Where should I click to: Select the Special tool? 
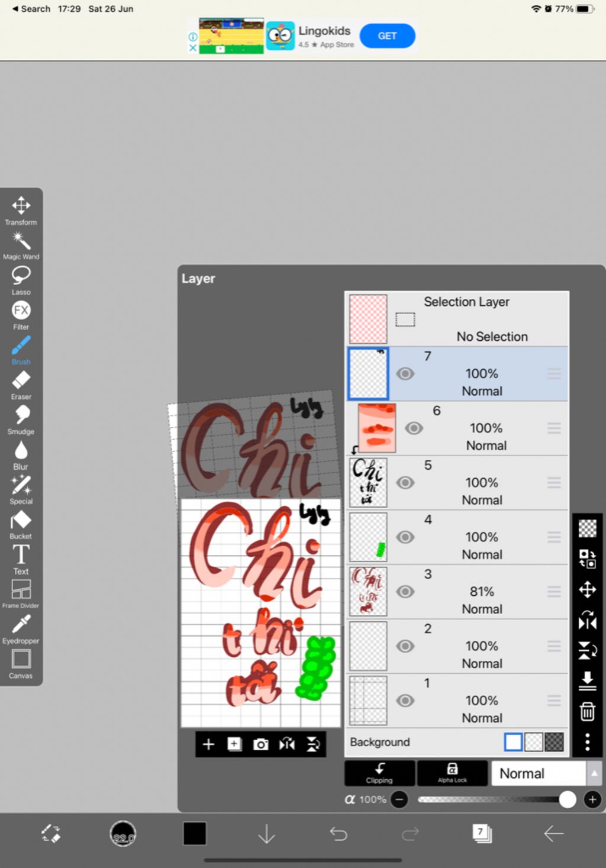[x=21, y=490]
